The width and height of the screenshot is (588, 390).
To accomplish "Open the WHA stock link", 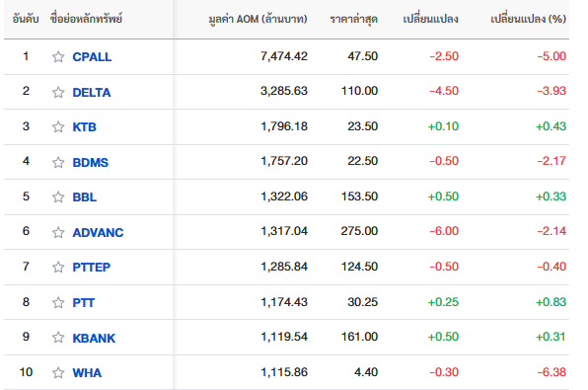I will point(87,373).
